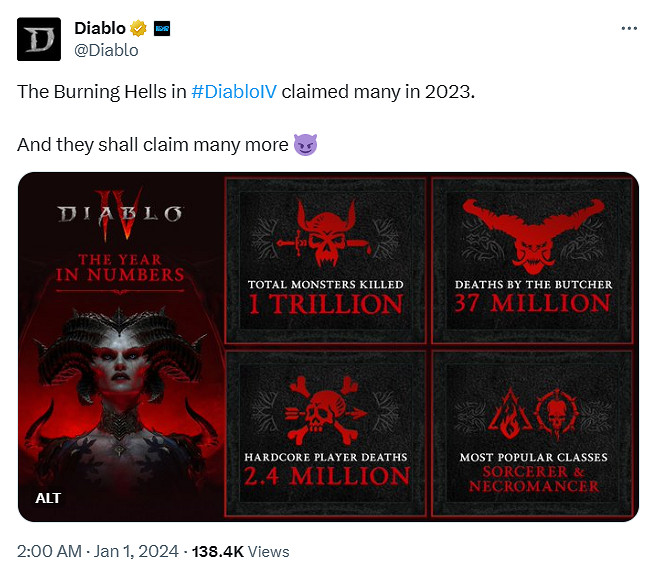655x569 pixels.
Task: Open the Most Popular Classes panel
Action: click(x=533, y=436)
